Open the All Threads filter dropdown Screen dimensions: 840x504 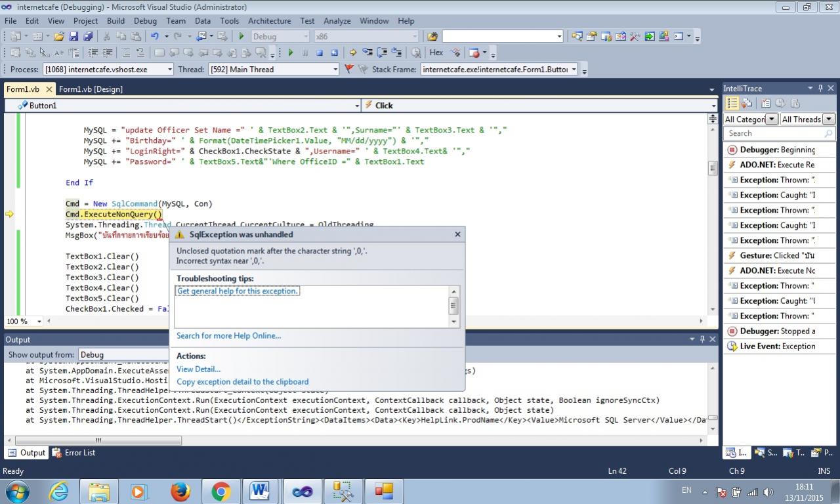click(828, 119)
